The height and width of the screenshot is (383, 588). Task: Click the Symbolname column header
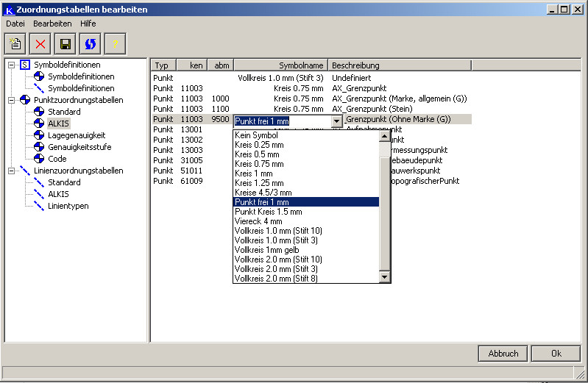tap(301, 65)
